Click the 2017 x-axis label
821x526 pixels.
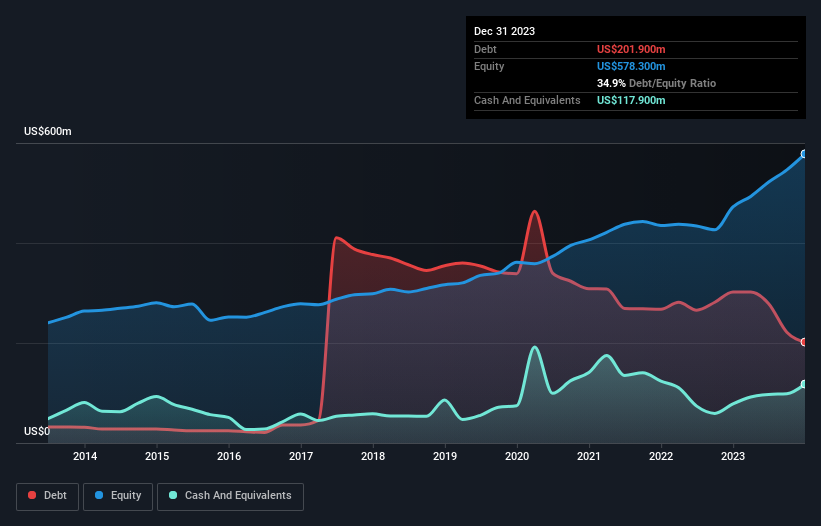click(301, 456)
